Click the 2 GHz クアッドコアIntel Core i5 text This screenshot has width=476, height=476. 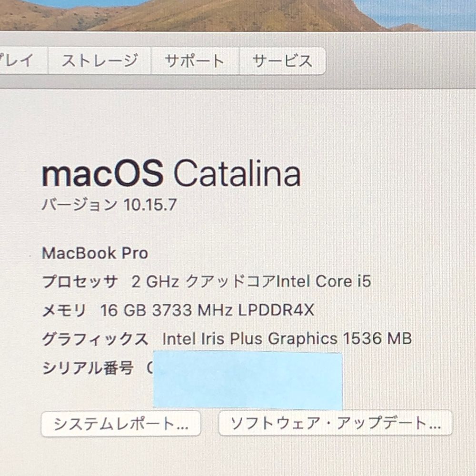[x=251, y=281]
